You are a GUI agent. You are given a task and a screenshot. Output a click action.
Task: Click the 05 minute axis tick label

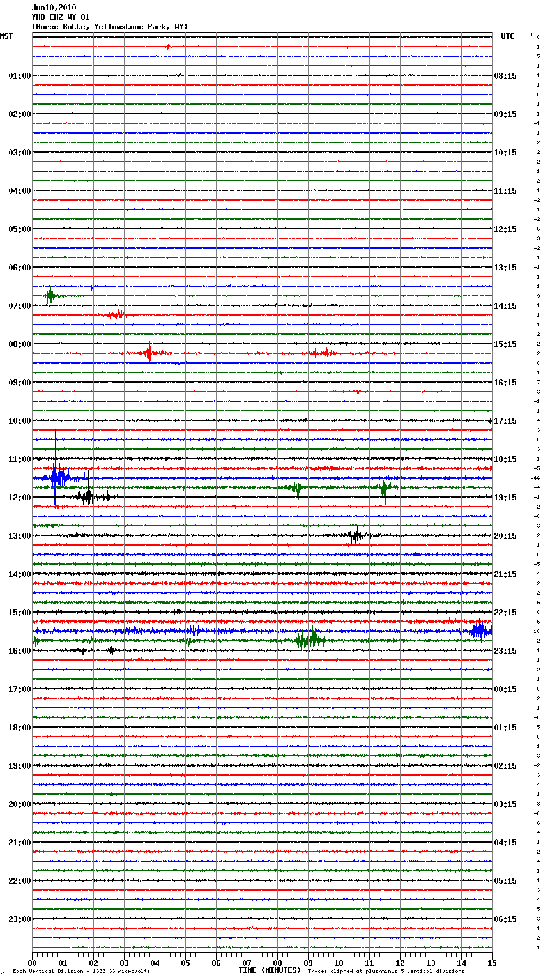pos(185,963)
